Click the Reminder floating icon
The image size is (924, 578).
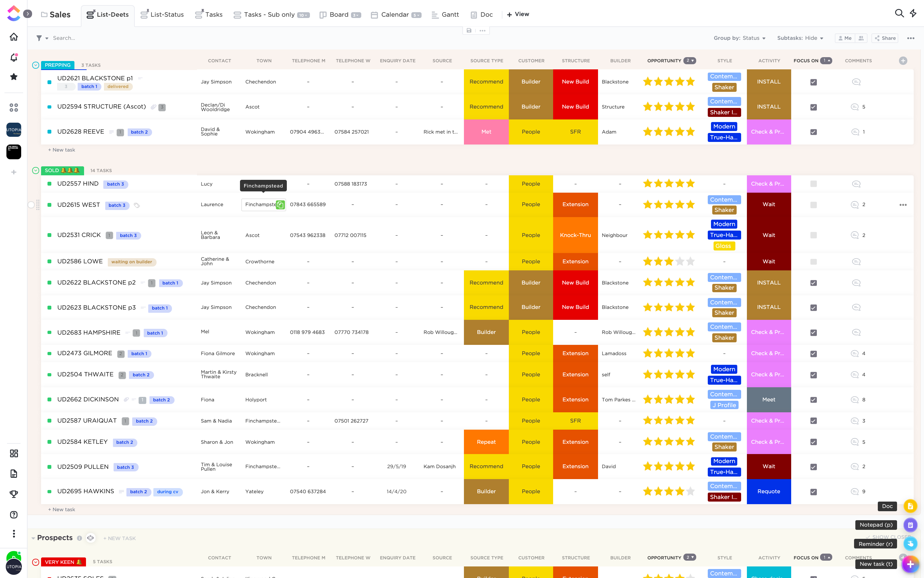910,544
